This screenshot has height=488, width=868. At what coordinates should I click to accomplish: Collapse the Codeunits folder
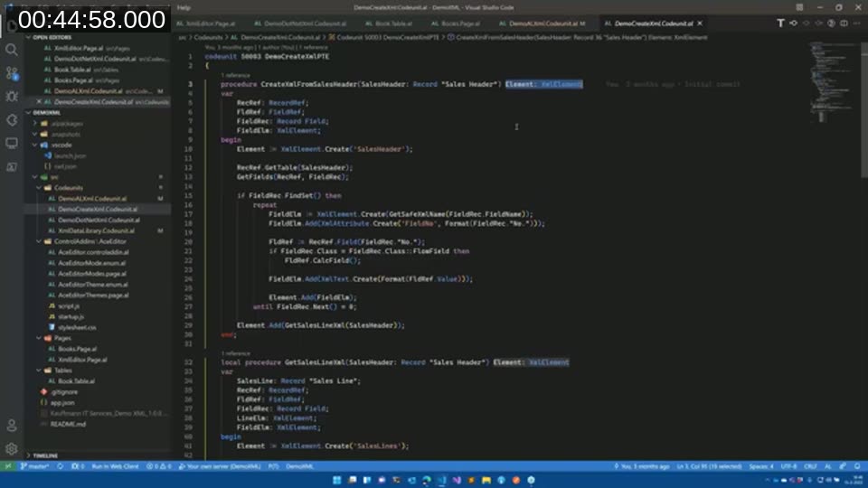pos(68,188)
